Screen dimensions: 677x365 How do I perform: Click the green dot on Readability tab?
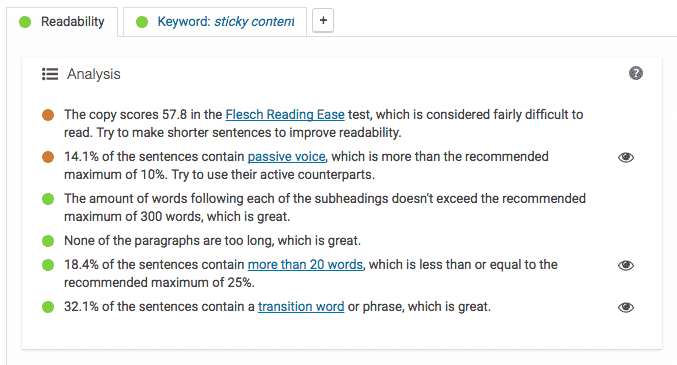[25, 22]
